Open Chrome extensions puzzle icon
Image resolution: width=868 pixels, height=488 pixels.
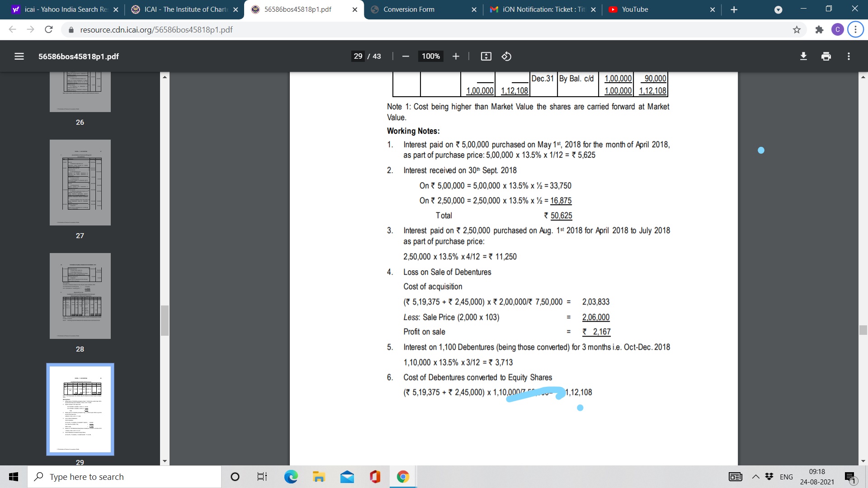[x=819, y=30]
